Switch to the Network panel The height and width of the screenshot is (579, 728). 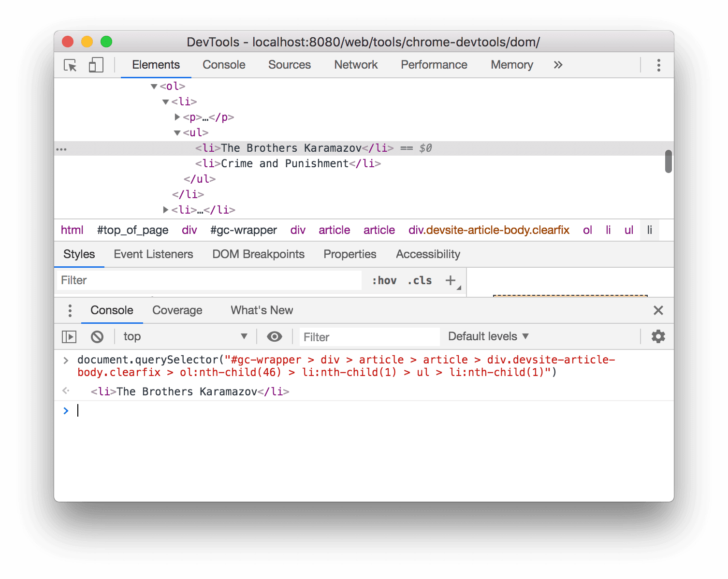[355, 65]
